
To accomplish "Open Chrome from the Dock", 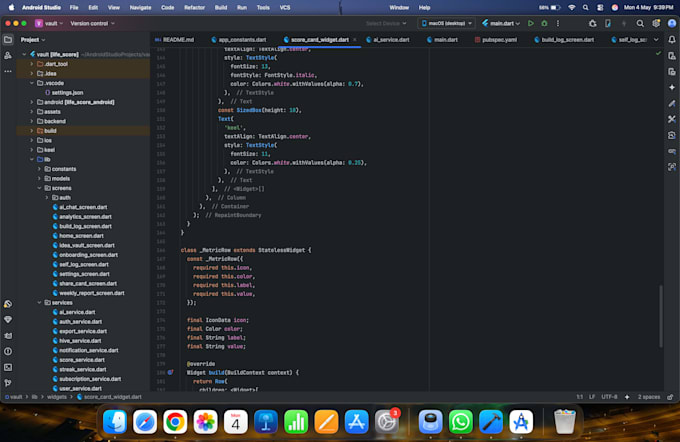I will coord(175,422).
